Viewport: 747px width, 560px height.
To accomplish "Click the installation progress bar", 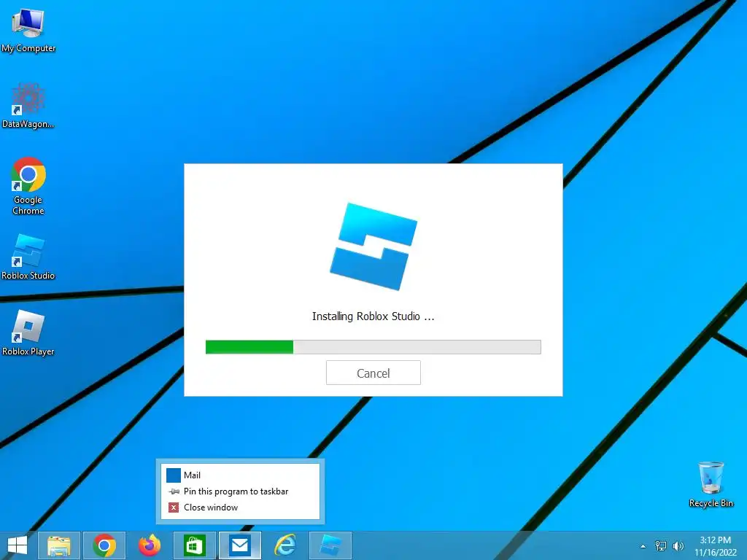I will (x=373, y=346).
